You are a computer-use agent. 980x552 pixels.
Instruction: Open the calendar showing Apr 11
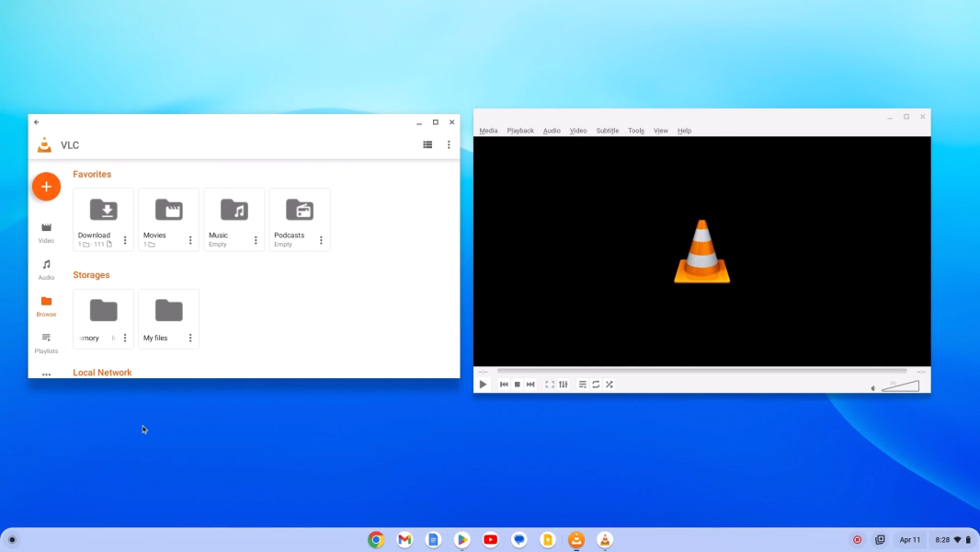[x=909, y=539]
